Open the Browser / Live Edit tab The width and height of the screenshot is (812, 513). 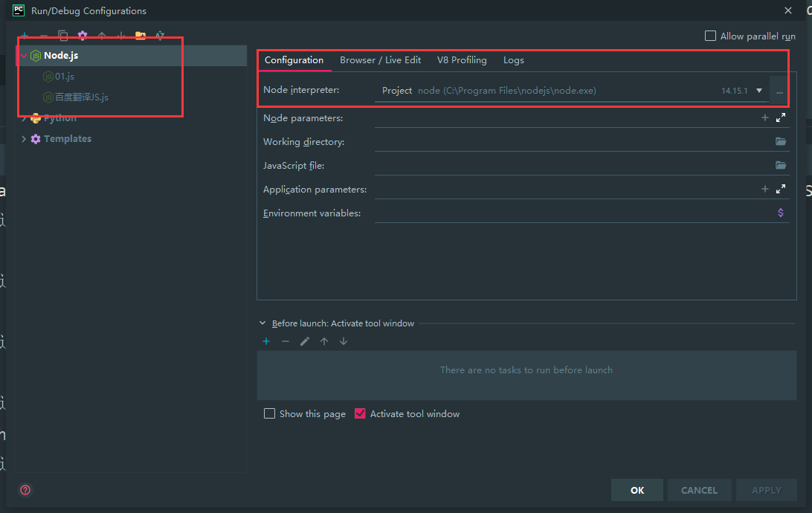click(380, 60)
